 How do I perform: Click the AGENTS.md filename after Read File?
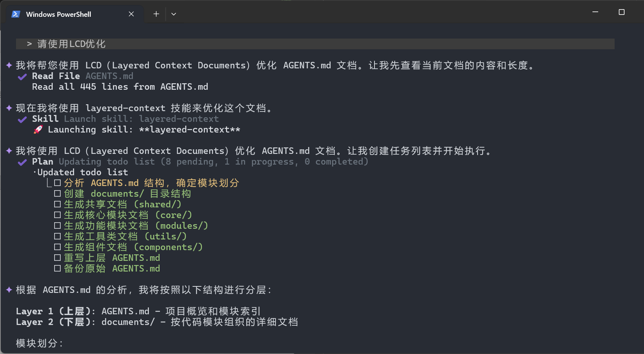tap(109, 76)
